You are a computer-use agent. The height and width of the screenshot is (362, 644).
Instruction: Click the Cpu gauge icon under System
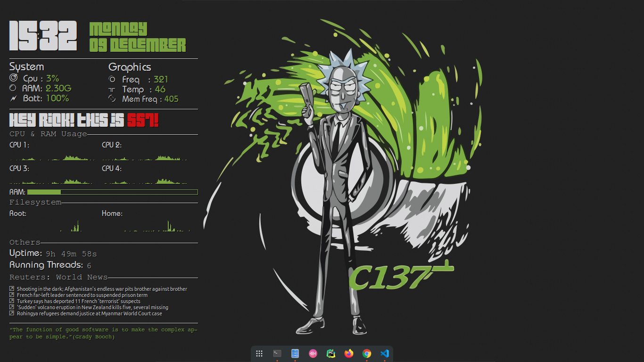click(13, 78)
